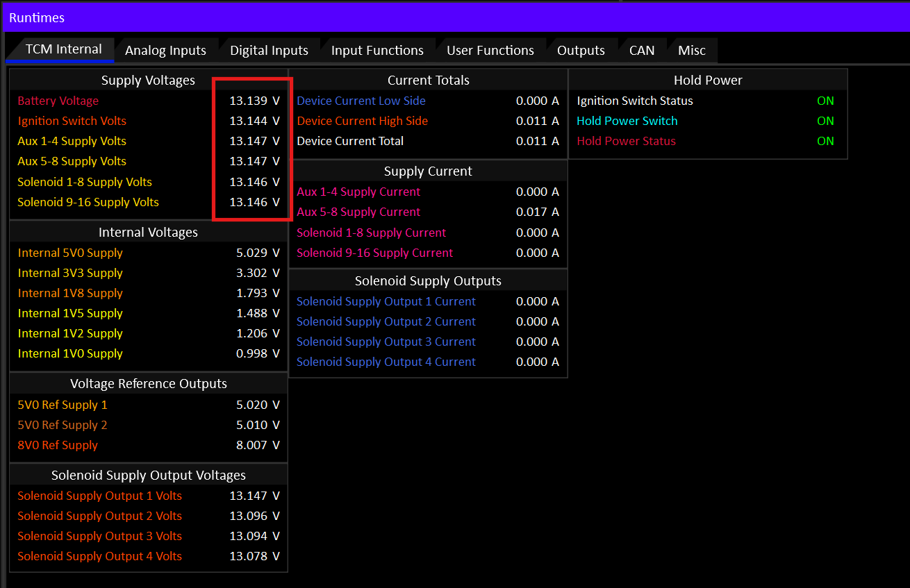Open the CAN tab
The height and width of the screenshot is (588, 910).
click(642, 51)
